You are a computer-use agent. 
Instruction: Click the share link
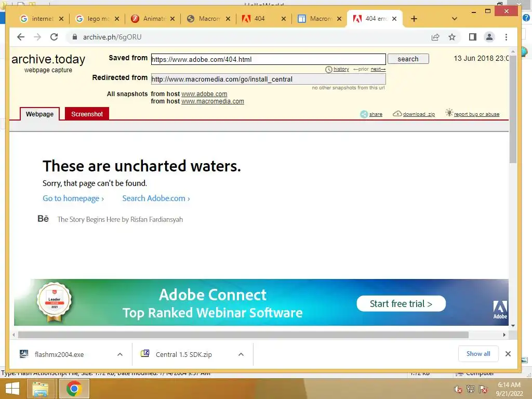point(376,114)
